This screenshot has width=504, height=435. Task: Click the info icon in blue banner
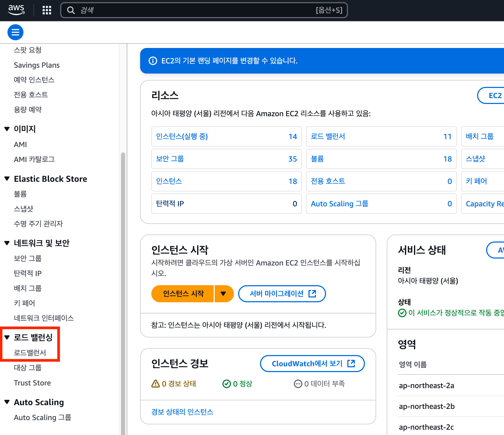[x=153, y=61]
